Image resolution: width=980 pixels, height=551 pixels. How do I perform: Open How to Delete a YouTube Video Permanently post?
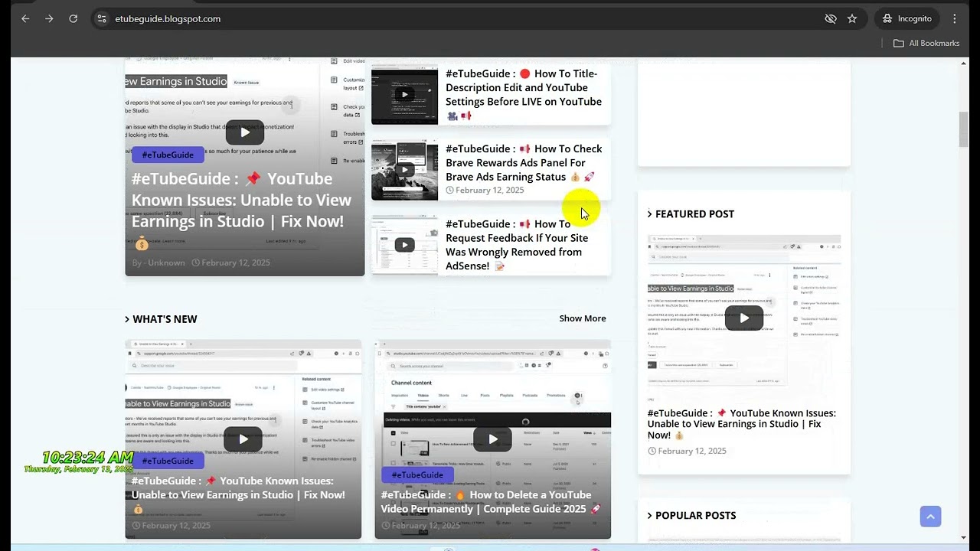click(x=491, y=501)
